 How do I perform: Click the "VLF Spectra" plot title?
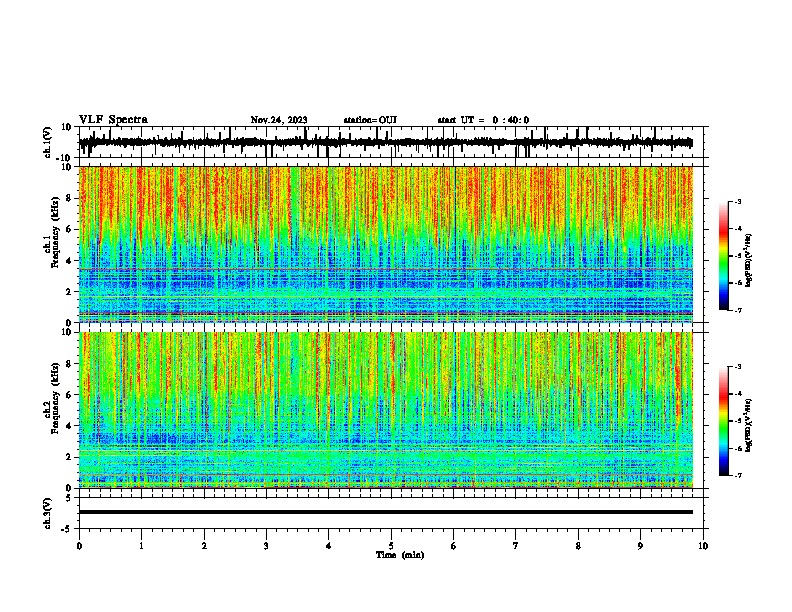click(113, 120)
